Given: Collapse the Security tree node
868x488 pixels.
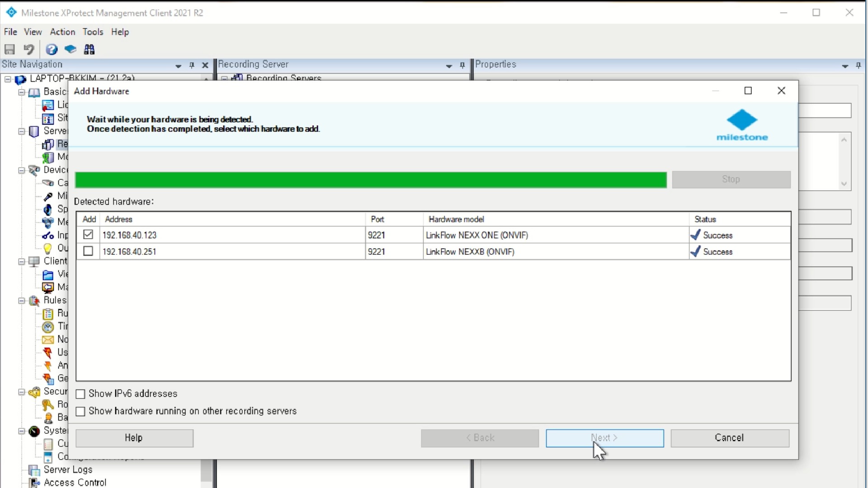Looking at the screenshot, I should click(x=21, y=392).
